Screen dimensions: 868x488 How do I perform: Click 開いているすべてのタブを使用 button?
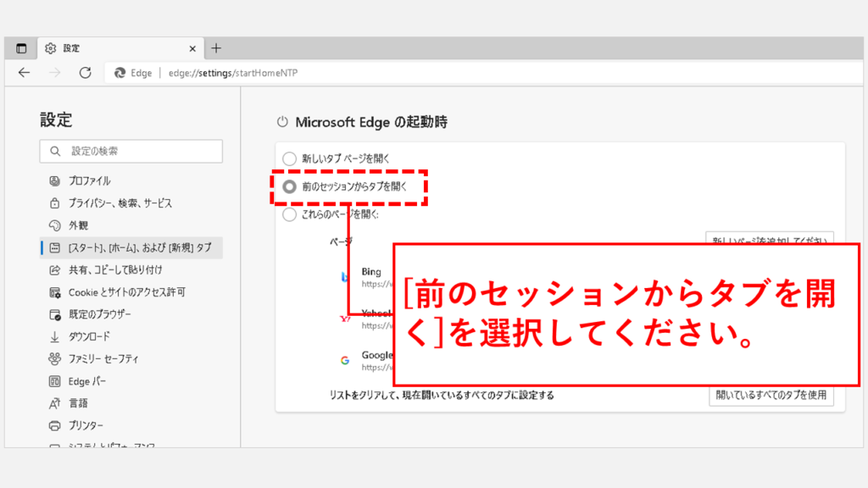coord(771,395)
